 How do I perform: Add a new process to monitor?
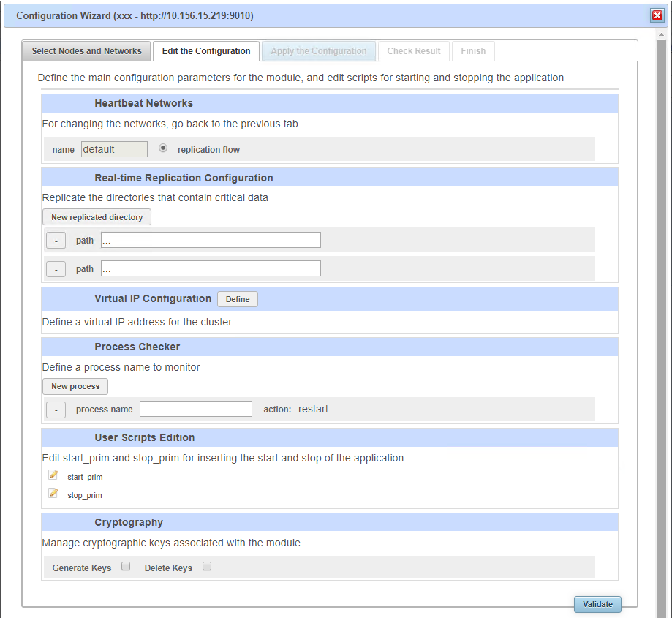point(75,386)
